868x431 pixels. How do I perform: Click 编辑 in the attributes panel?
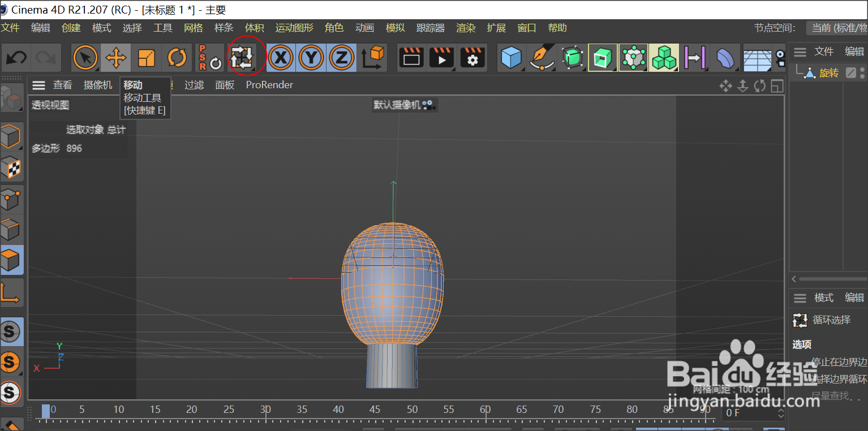click(x=854, y=298)
